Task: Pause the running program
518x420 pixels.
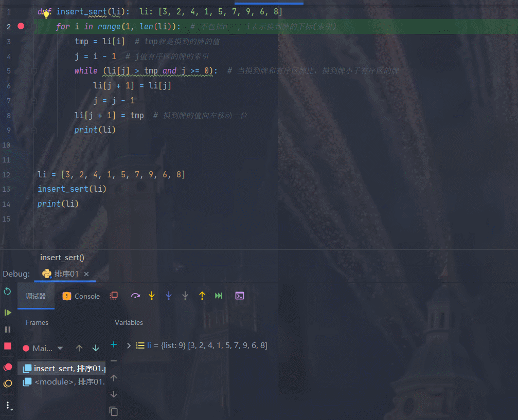Action: [x=8, y=329]
